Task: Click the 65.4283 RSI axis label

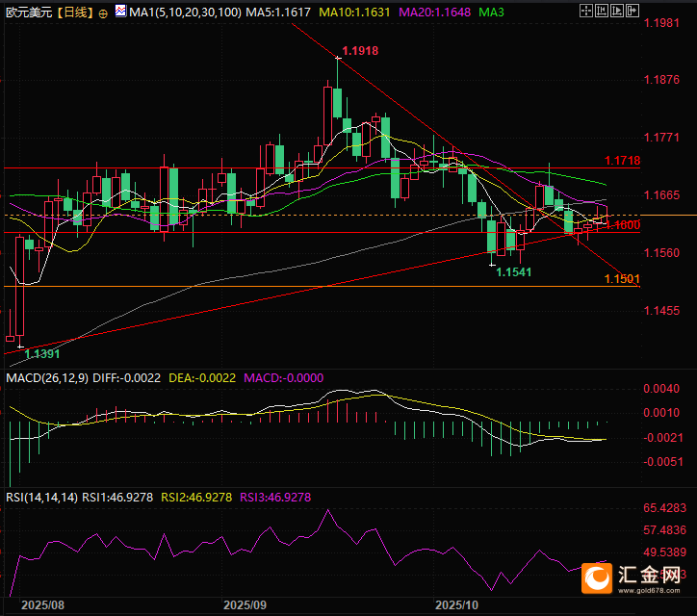Action: pyautogui.click(x=665, y=508)
